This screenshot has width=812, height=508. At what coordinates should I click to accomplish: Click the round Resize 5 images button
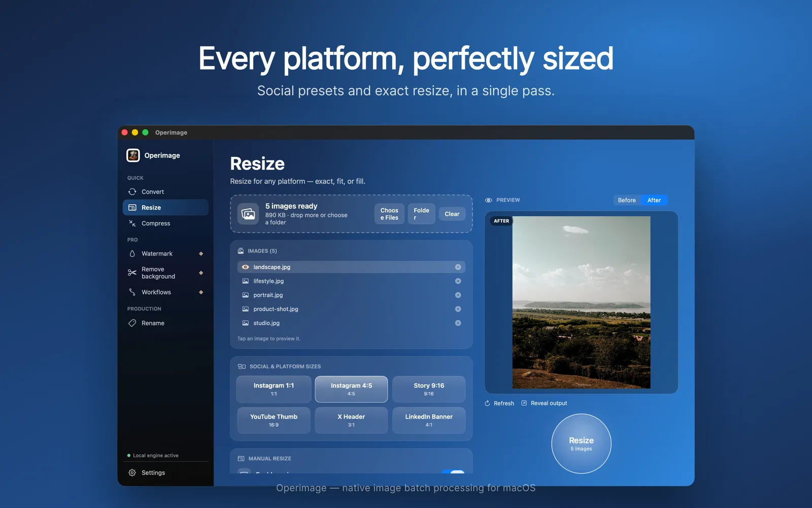[581, 443]
